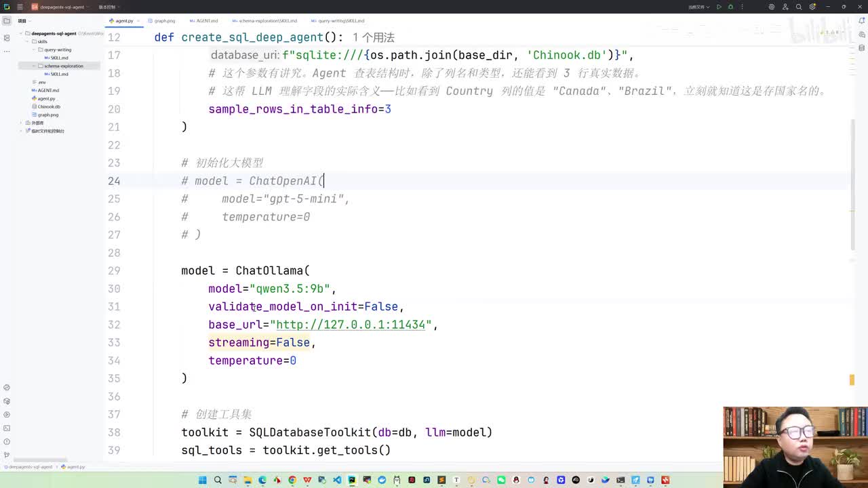Open Problems tool window icon
This screenshot has height=488, width=868.
point(6,442)
